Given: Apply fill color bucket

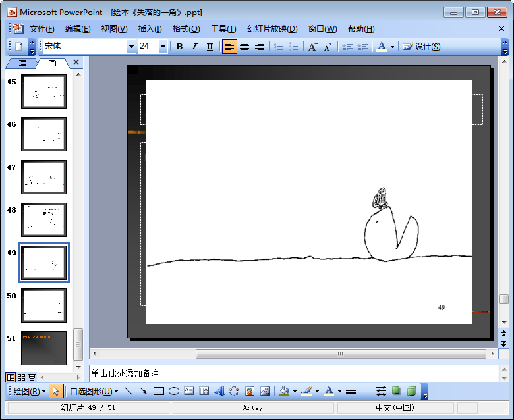Looking at the screenshot, I should point(284,391).
